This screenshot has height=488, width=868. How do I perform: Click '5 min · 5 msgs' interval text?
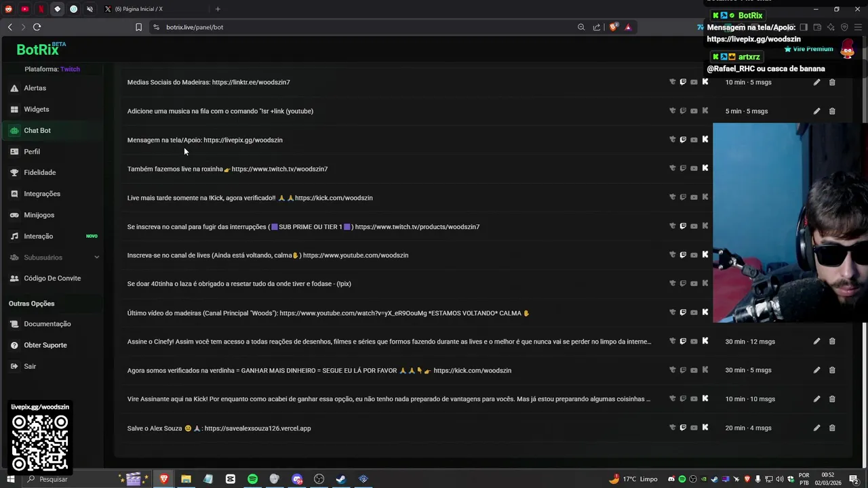click(747, 111)
